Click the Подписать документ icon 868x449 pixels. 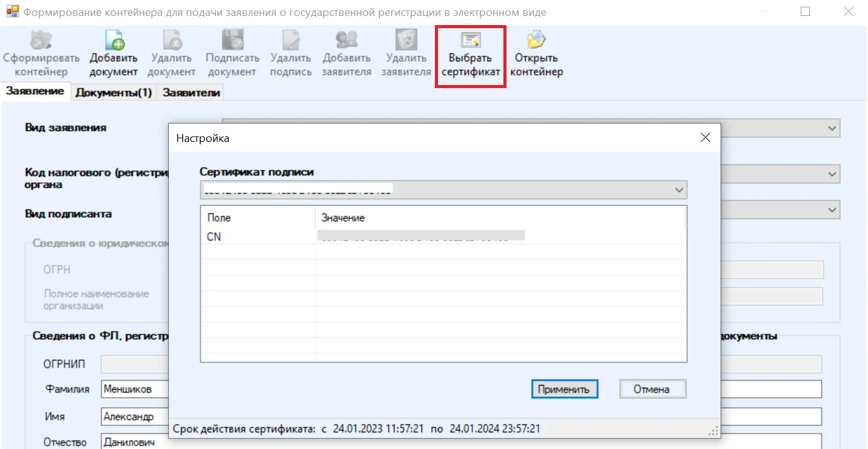click(232, 42)
